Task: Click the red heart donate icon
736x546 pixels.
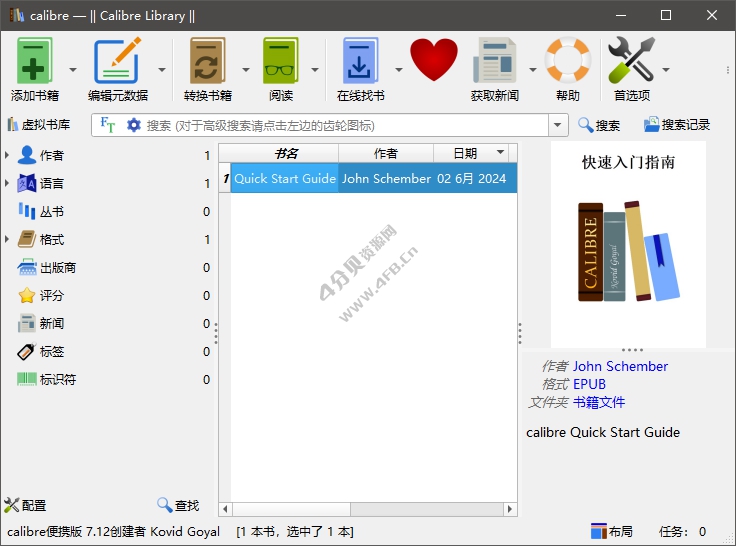Action: pyautogui.click(x=433, y=60)
